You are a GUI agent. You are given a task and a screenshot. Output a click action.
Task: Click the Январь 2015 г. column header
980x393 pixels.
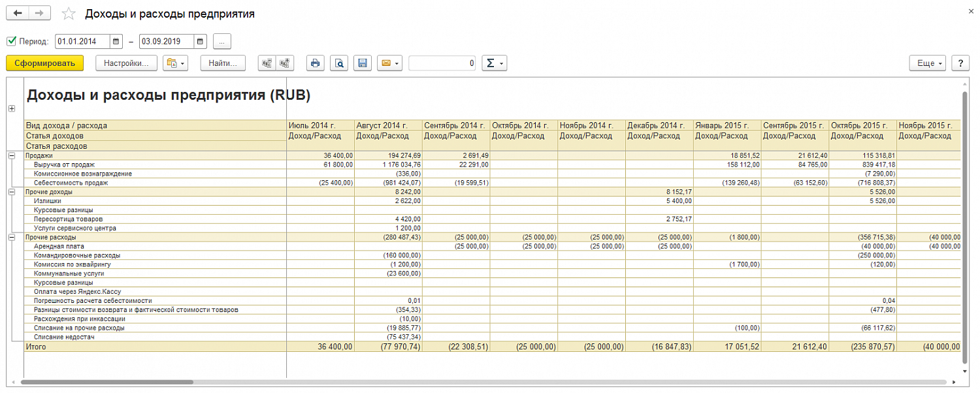(727, 125)
